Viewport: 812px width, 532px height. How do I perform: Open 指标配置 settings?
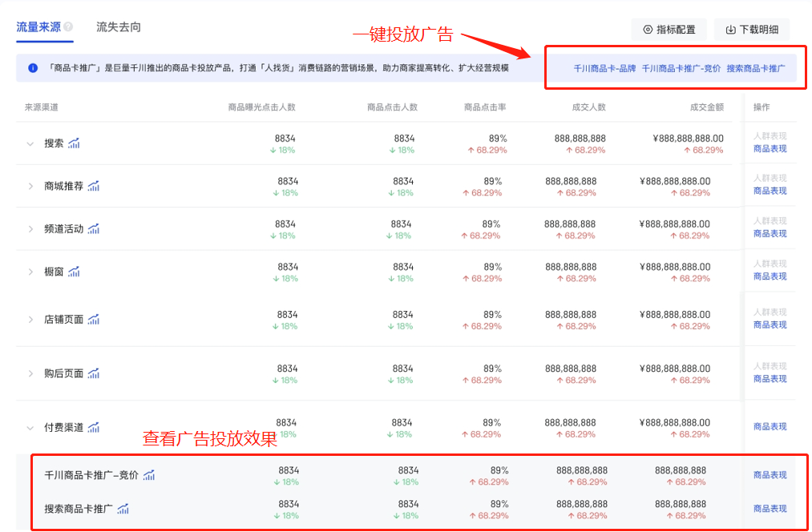669,30
